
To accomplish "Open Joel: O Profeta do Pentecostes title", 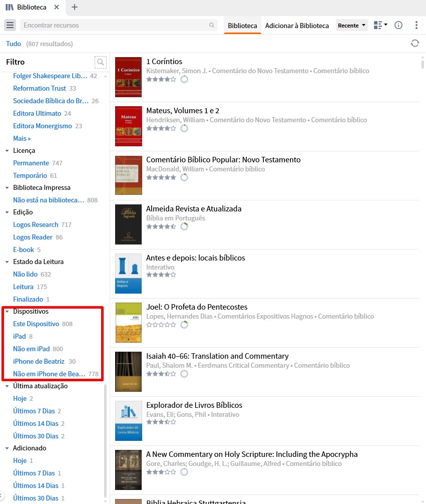I will click(x=197, y=307).
